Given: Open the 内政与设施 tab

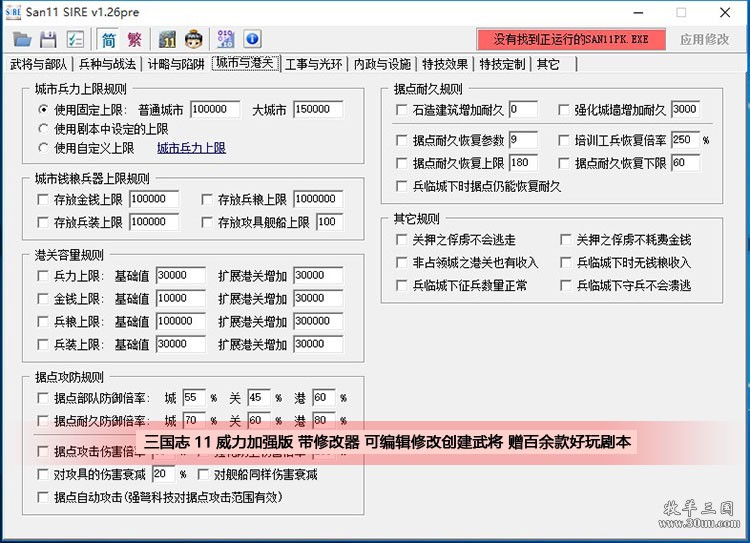Looking at the screenshot, I should [382, 64].
